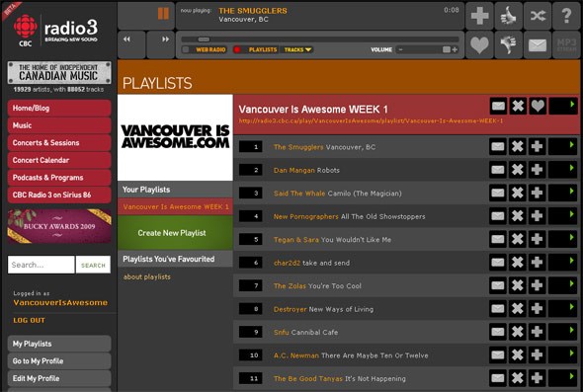Skip back to the previous track
Screen dimensions: 583x392
click(131, 45)
